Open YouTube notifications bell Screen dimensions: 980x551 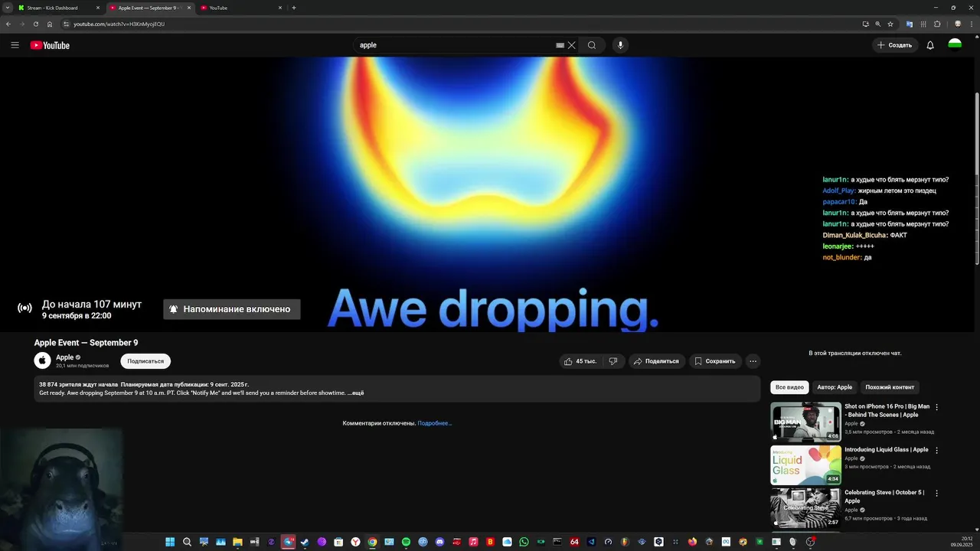(930, 45)
